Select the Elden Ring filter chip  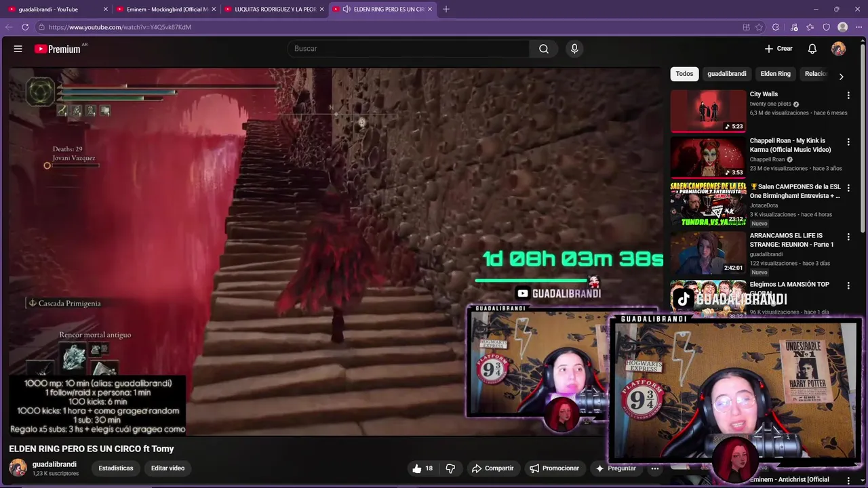click(775, 74)
